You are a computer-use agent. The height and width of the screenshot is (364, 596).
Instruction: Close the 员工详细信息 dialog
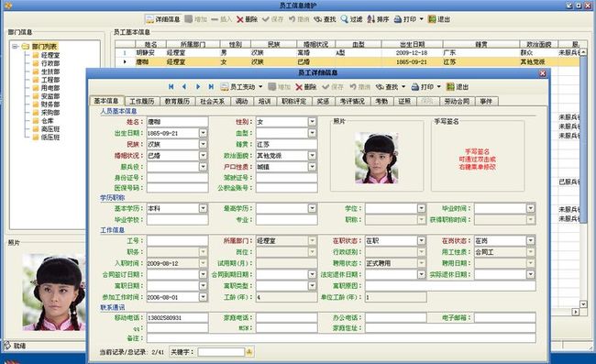(x=543, y=73)
